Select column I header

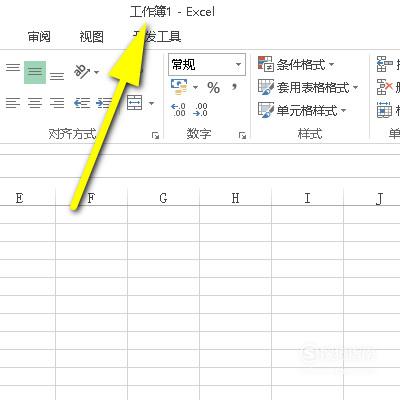point(307,198)
